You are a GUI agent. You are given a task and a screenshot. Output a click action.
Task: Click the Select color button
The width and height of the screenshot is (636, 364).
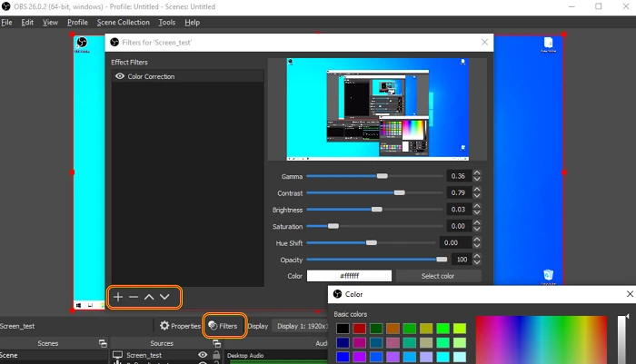[439, 276]
